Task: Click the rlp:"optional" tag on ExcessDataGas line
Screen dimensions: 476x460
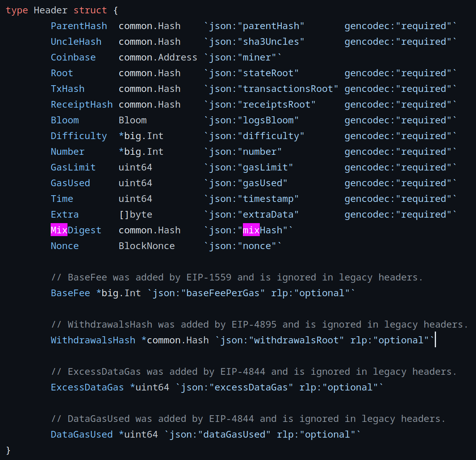Action: 338,387
